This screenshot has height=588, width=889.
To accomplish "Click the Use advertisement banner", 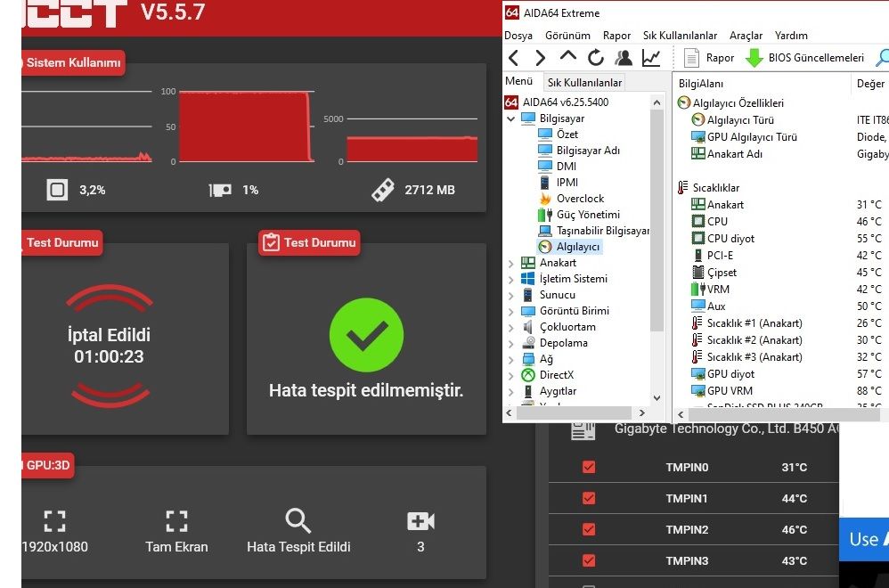I will pyautogui.click(x=864, y=539).
